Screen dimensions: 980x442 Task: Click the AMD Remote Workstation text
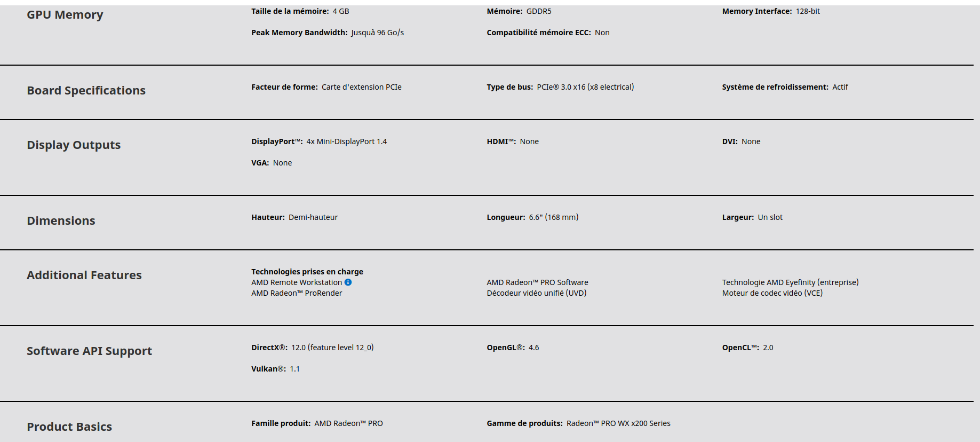coord(297,282)
